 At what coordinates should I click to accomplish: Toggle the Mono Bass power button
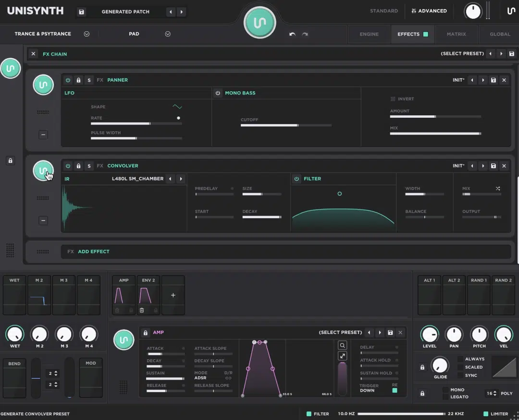point(218,93)
